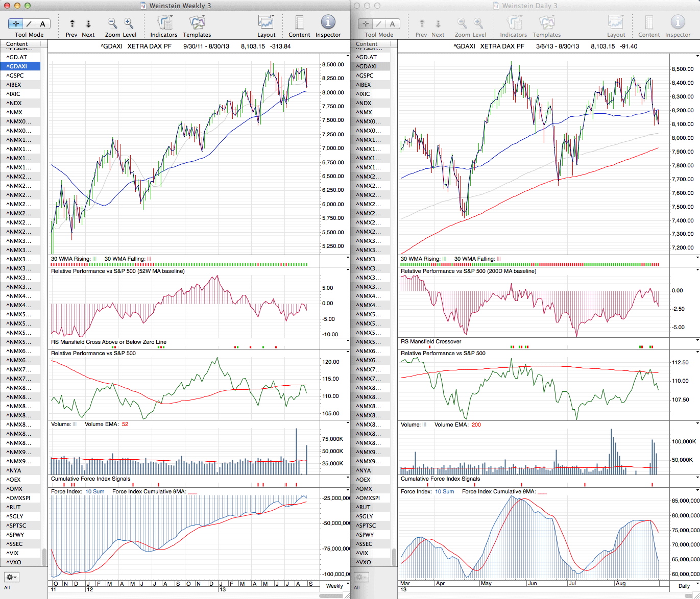Open the gear action menu below symbol list
The width and height of the screenshot is (700, 599).
click(x=11, y=577)
